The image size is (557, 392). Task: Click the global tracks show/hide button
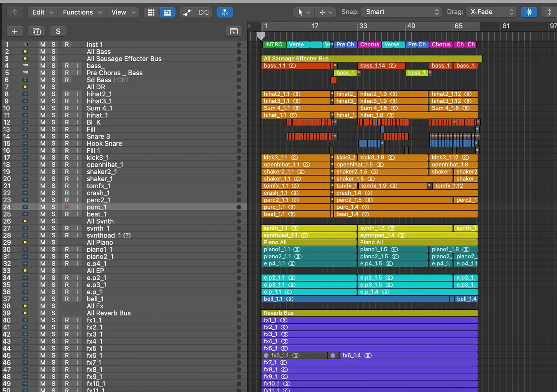tap(234, 31)
